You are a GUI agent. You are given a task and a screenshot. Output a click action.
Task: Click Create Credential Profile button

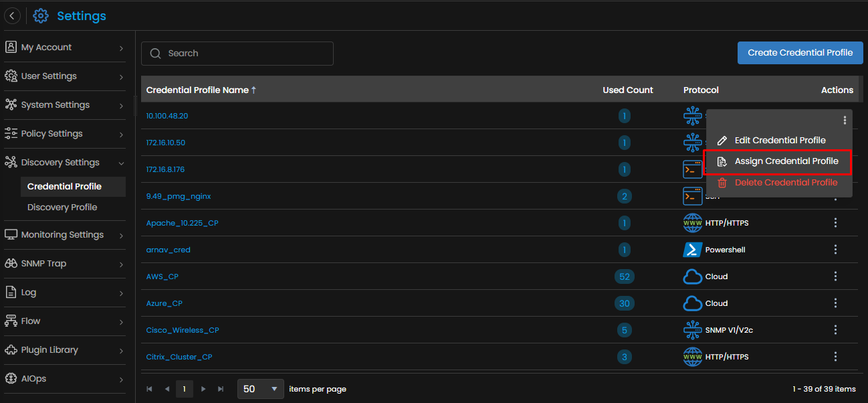pos(800,53)
